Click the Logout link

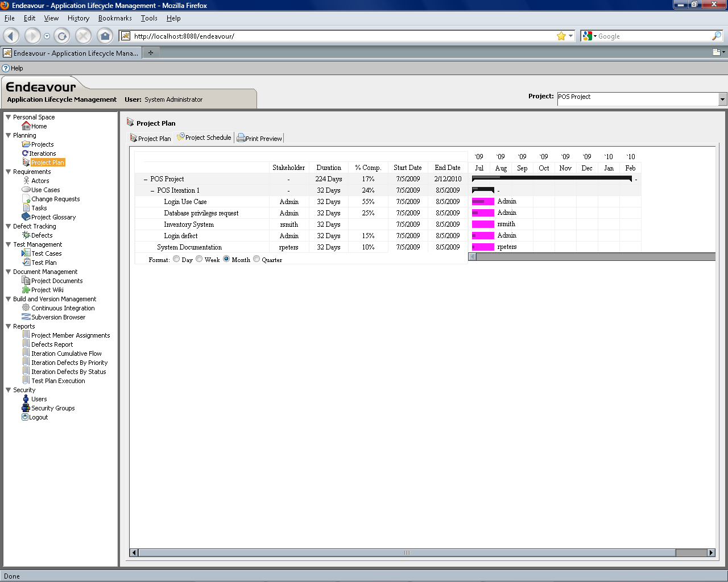(38, 417)
